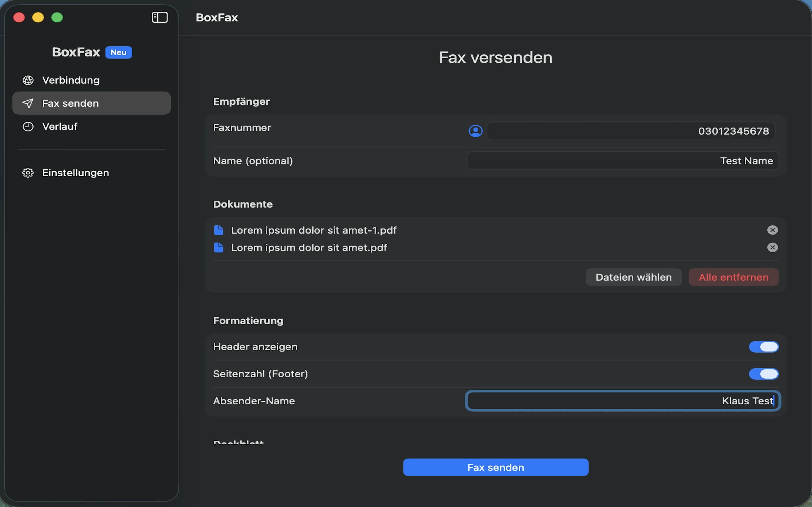Screen dimensions: 812x507
Task: Switch to the Verlauf sidebar item
Action: click(x=60, y=126)
